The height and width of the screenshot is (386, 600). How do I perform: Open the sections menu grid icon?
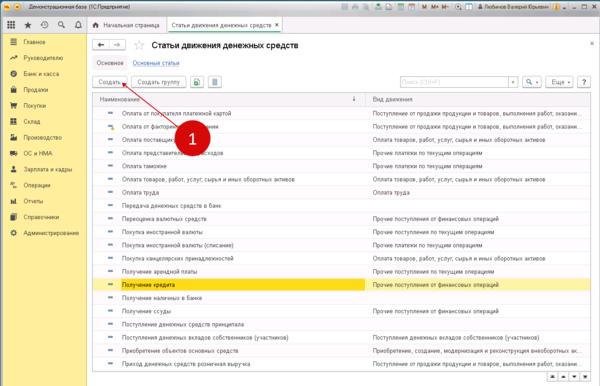pos(11,25)
